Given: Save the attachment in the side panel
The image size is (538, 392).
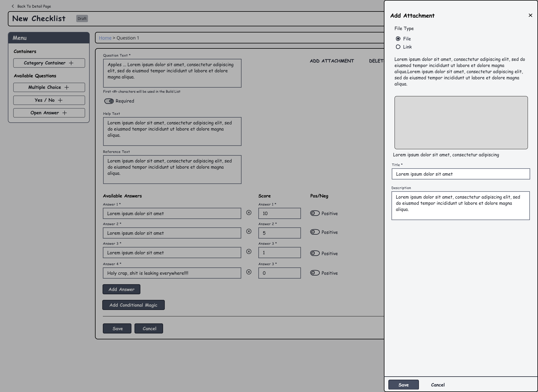Looking at the screenshot, I should click(403, 385).
